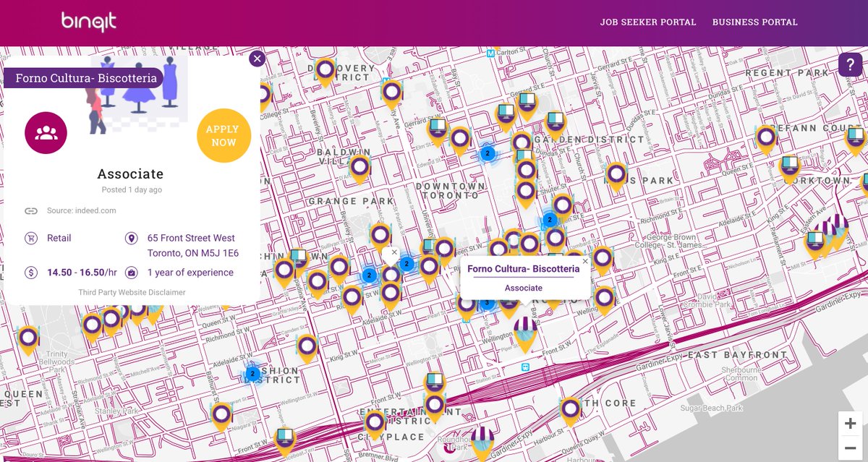Select the 1 year of experience text

point(190,273)
